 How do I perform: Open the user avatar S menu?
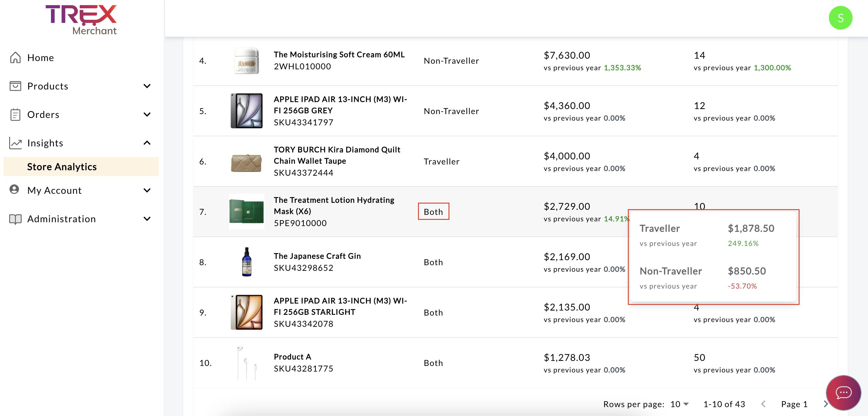(x=840, y=18)
